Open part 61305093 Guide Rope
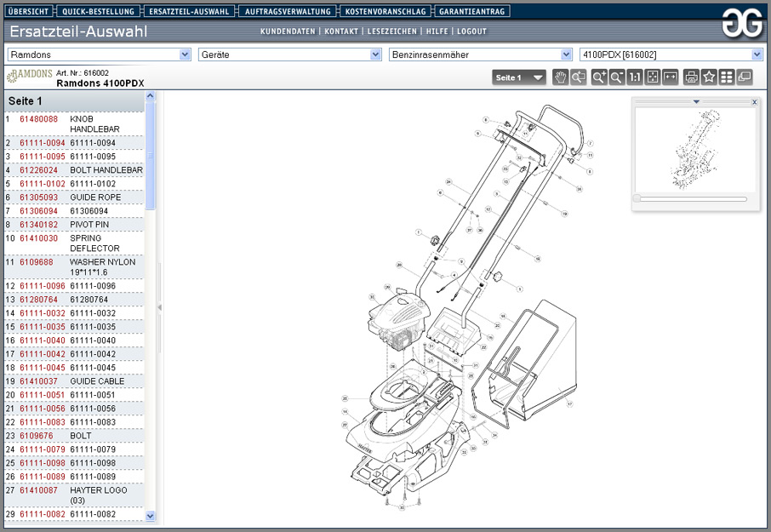Image resolution: width=771 pixels, height=532 pixels. (x=38, y=197)
